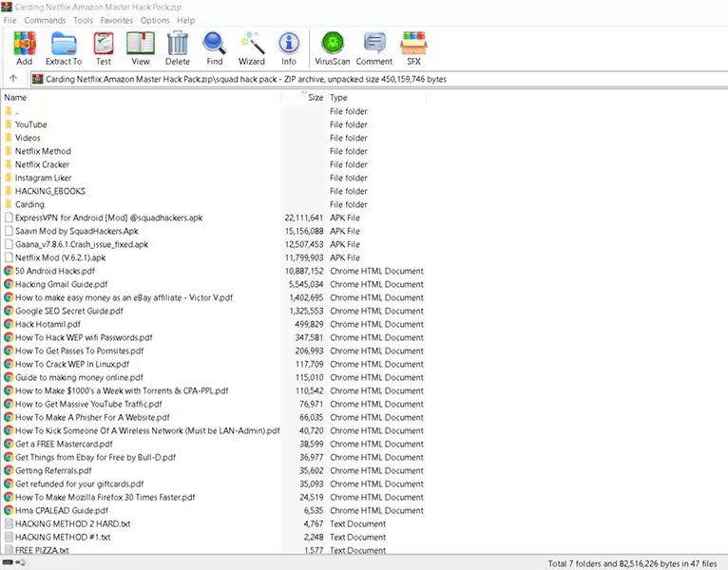Viewport: 728px width, 570px height.
Task: Select Hma CPALEAD Guide.pdf
Action: tap(61, 510)
